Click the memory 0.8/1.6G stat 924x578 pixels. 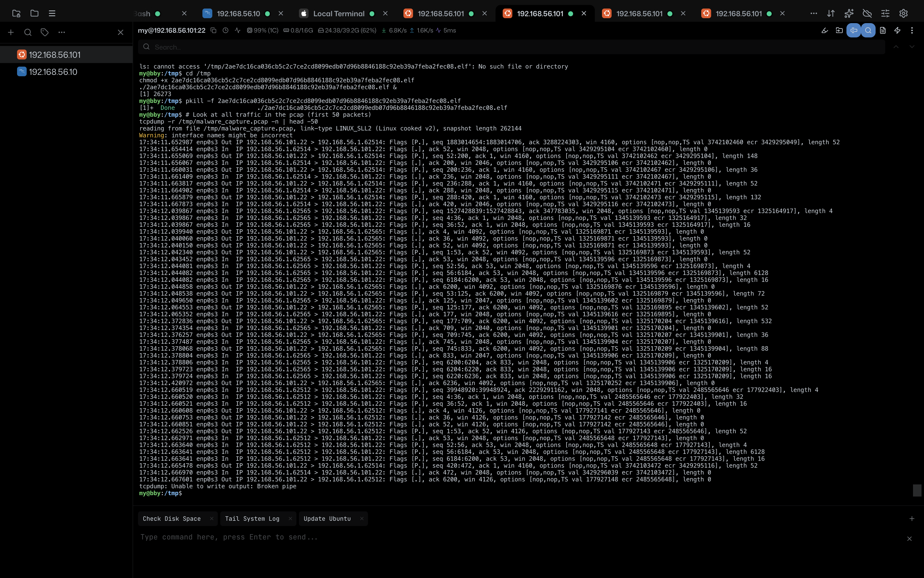(298, 30)
